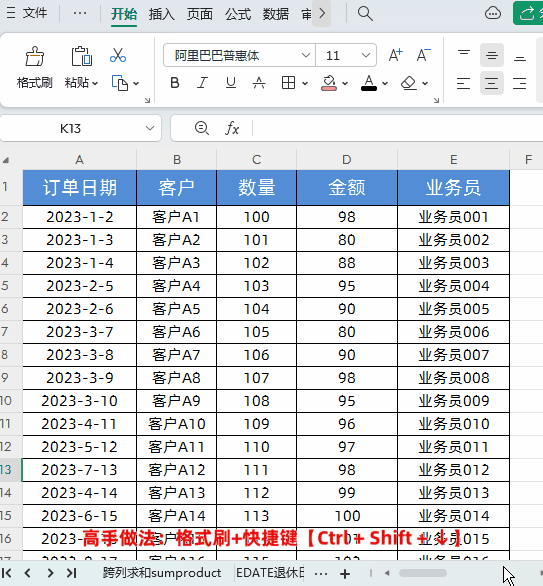Click cell containing 客户A7

[x=176, y=355]
